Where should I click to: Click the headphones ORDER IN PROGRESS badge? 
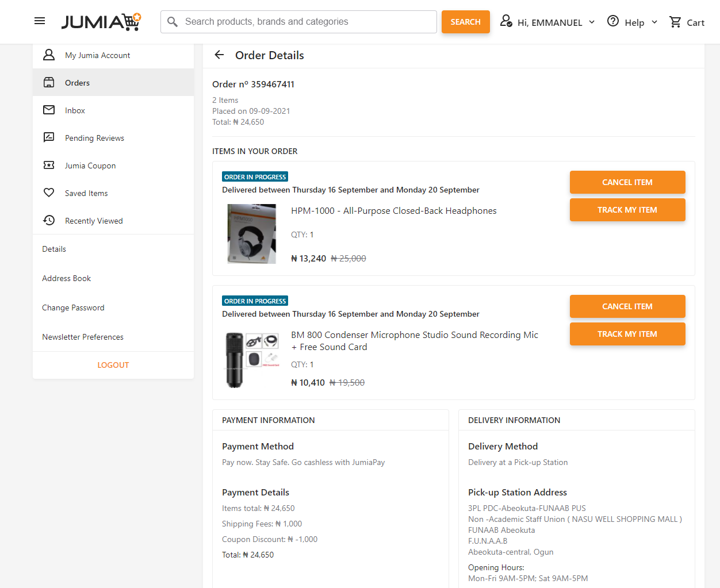[x=255, y=177]
